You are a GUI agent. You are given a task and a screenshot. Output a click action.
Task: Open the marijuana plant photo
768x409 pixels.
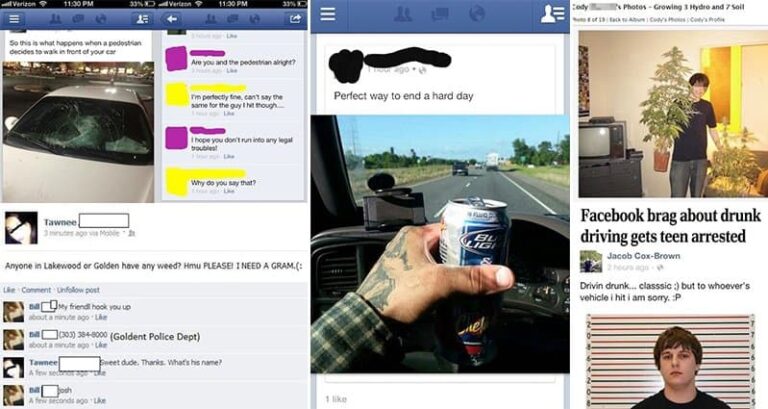(x=673, y=114)
